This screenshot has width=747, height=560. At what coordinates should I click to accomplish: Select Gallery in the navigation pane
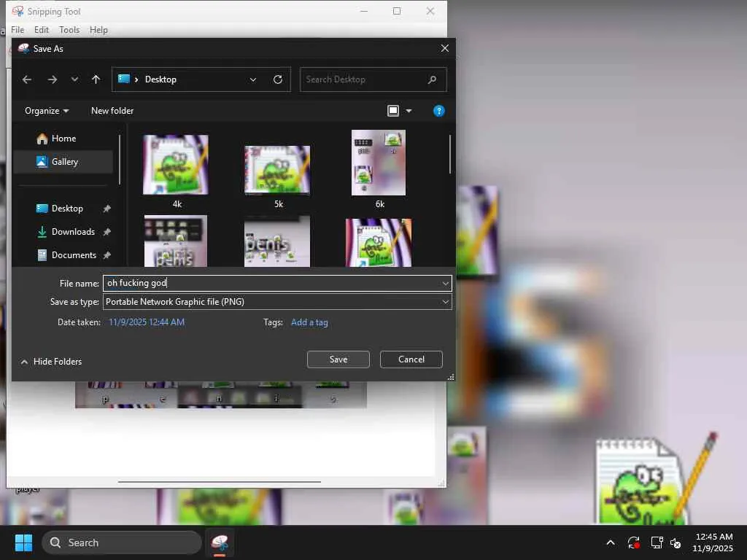[64, 162]
